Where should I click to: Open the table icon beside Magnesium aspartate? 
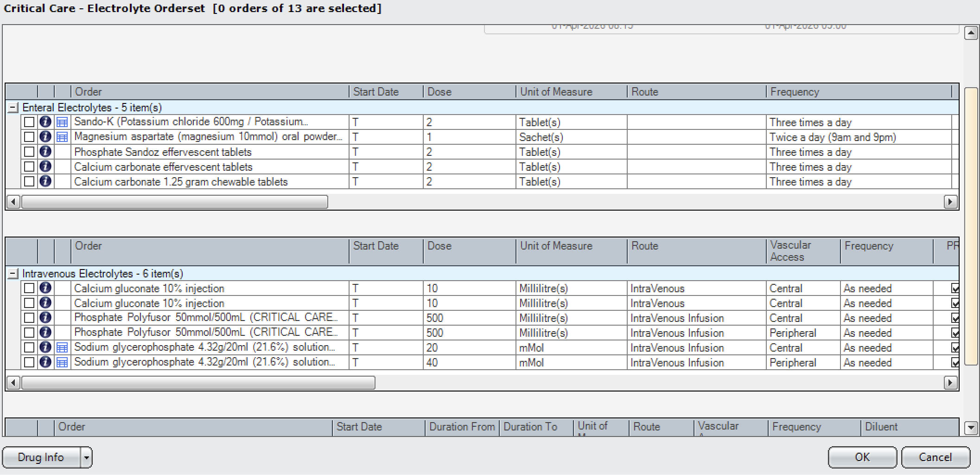62,137
